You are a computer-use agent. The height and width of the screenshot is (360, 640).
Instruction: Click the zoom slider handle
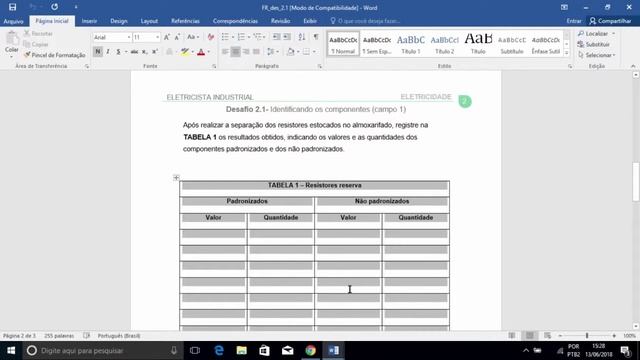click(x=587, y=336)
